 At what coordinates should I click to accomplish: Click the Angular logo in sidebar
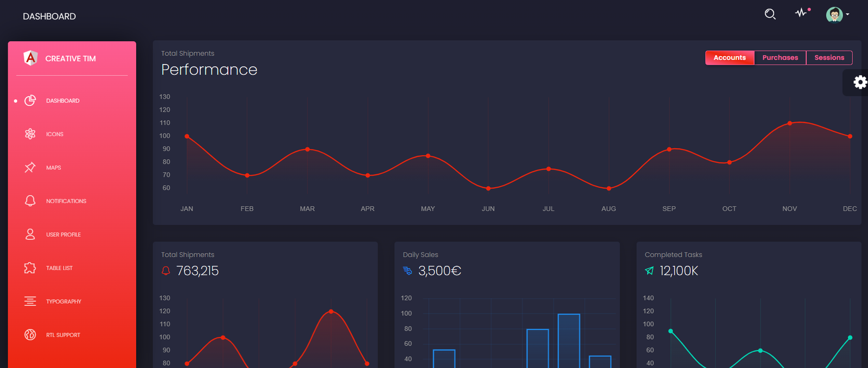pos(31,58)
